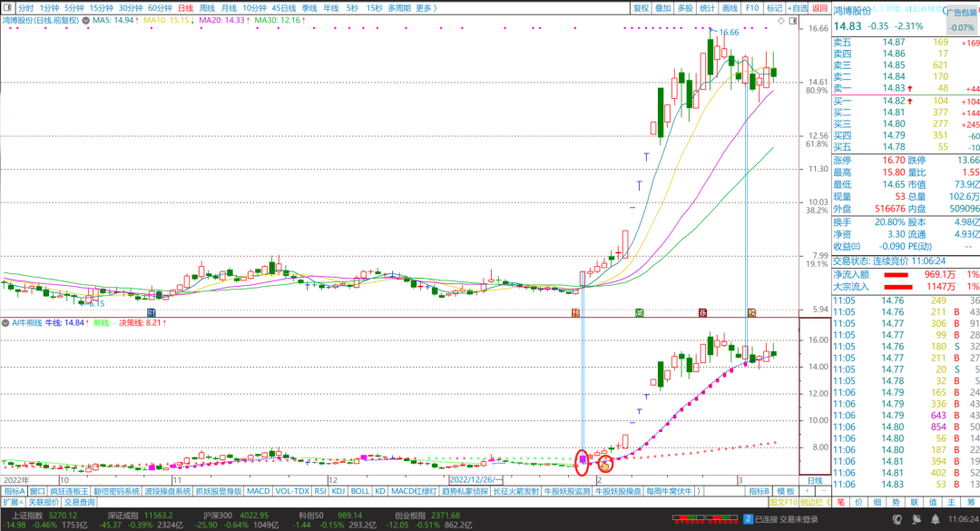
Task: Select the 30分钟 period
Action: pyautogui.click(x=131, y=8)
